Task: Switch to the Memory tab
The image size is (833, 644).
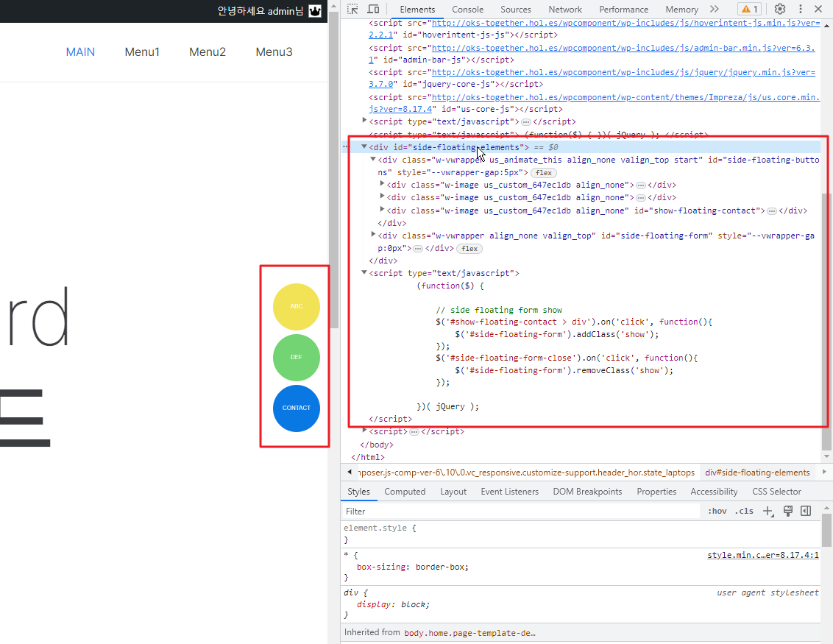Action: tap(681, 10)
